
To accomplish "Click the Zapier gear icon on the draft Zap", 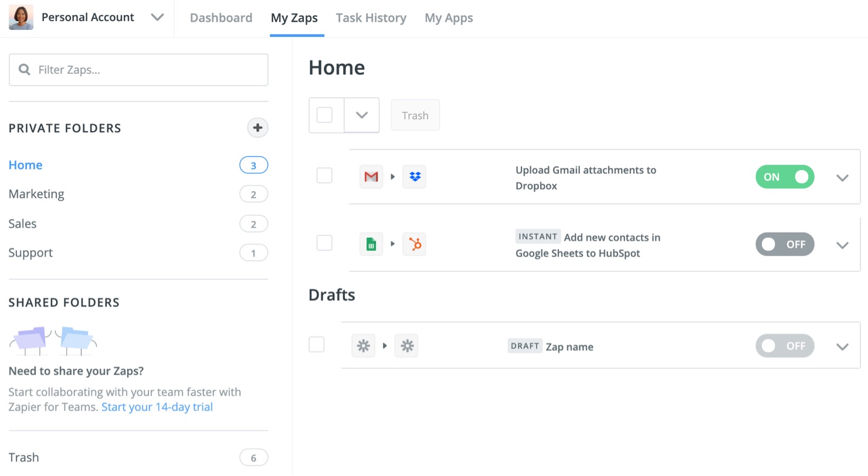I will point(363,346).
